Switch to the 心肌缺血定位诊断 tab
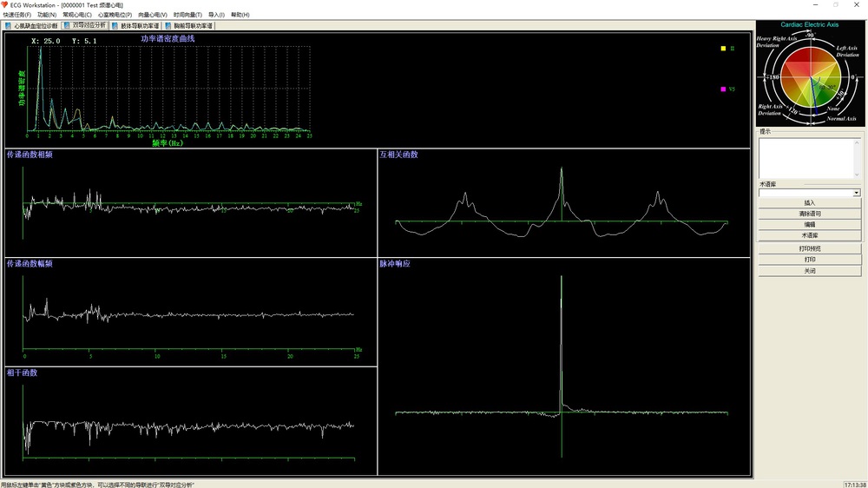 pyautogui.click(x=31, y=26)
